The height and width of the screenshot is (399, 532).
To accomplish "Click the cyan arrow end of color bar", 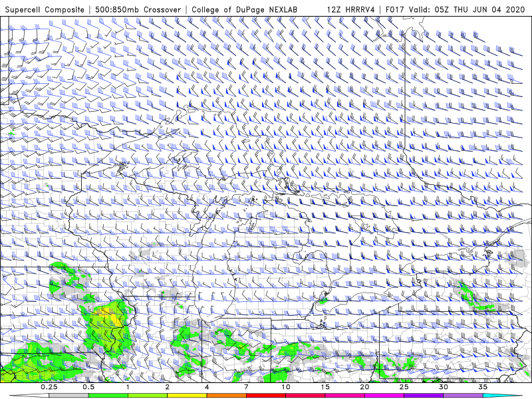I will coord(503,396).
